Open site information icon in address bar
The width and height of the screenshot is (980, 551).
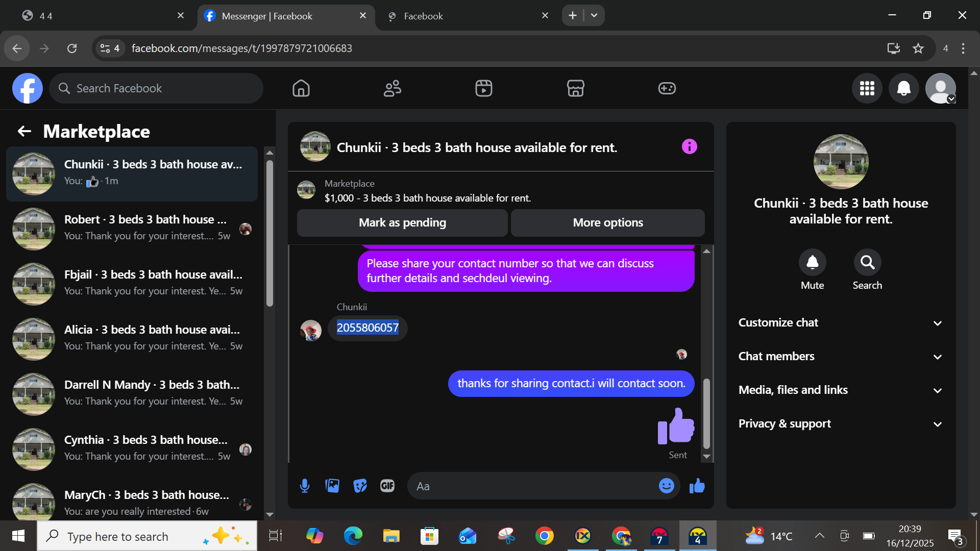click(x=110, y=48)
